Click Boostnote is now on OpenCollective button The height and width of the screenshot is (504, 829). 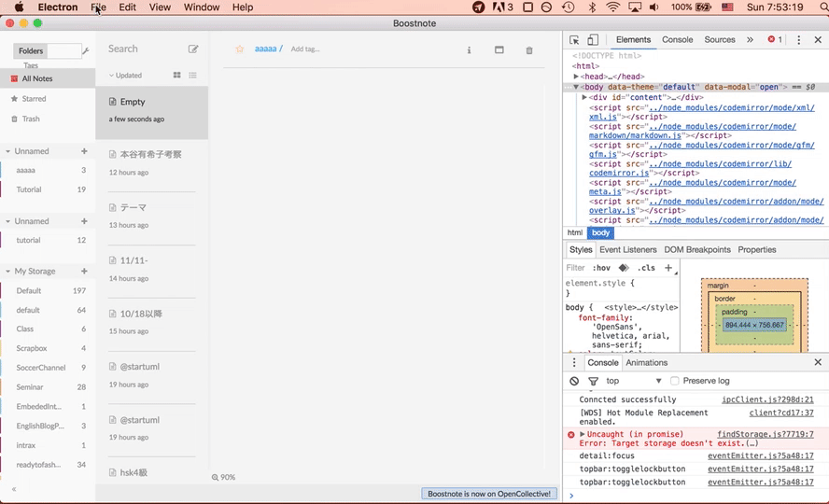tap(489, 494)
